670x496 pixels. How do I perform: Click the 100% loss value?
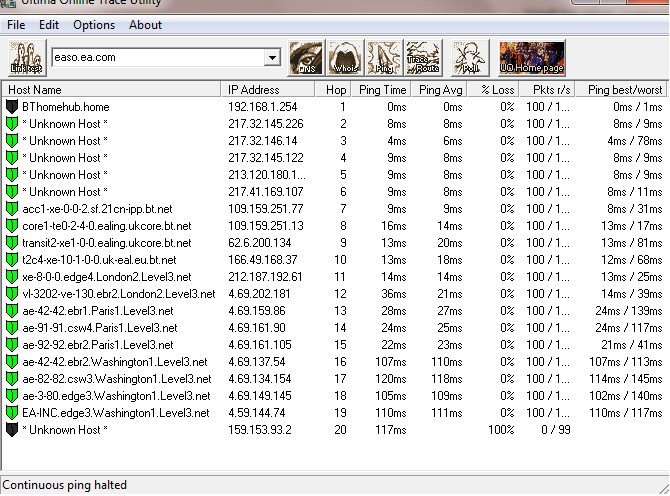point(501,430)
